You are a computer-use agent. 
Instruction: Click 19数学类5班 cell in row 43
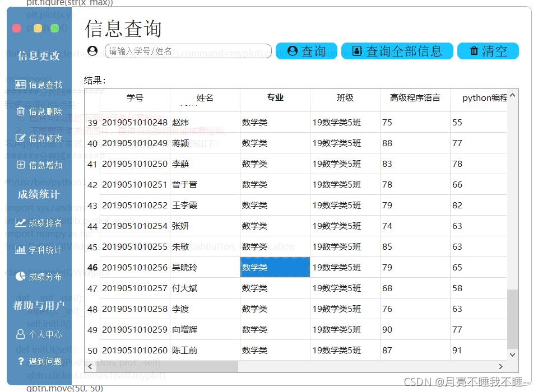(x=345, y=205)
